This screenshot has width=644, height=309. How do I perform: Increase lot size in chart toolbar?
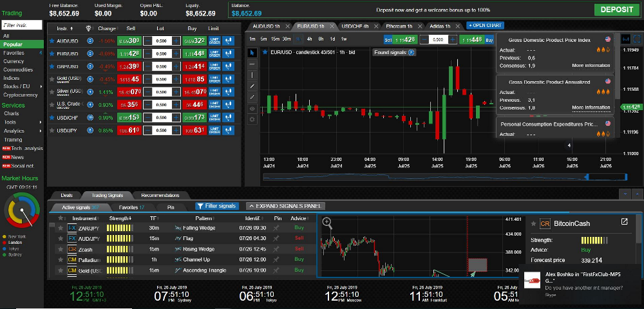[452, 40]
